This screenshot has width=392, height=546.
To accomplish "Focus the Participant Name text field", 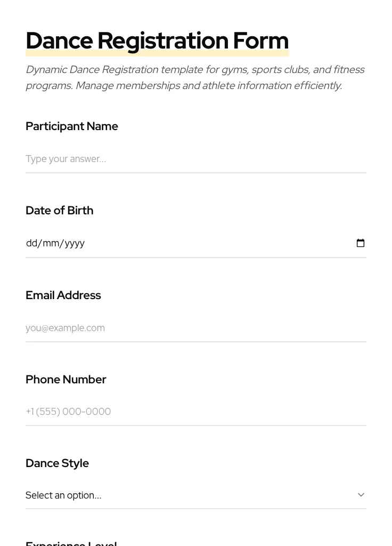I will pos(195,159).
